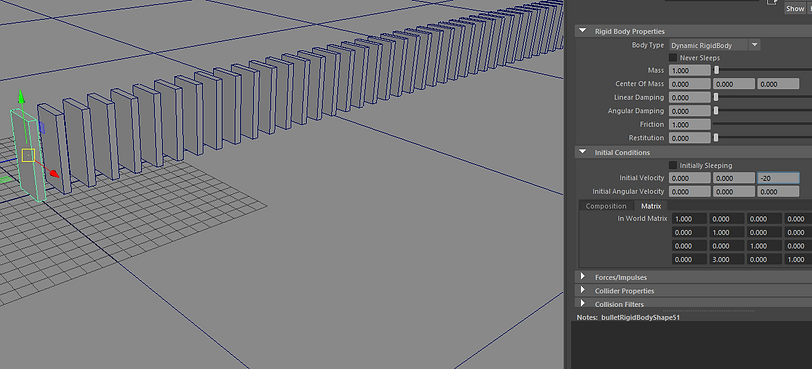Collapse the Rigid Body Properties section

tap(583, 31)
